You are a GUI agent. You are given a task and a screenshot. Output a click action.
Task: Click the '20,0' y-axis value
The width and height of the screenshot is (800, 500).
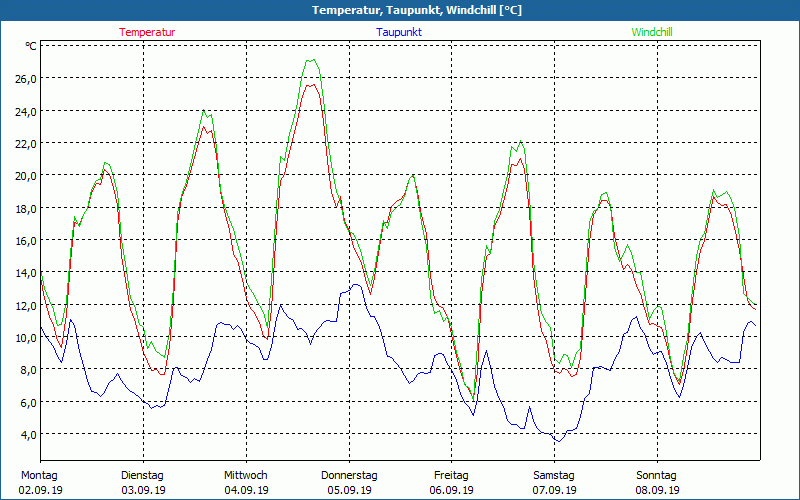pos(26,176)
